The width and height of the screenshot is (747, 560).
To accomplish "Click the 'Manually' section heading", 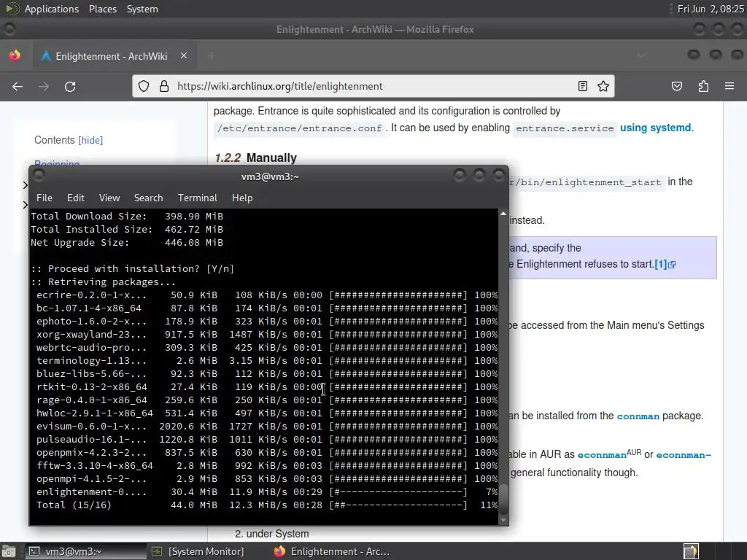I will 271,157.
